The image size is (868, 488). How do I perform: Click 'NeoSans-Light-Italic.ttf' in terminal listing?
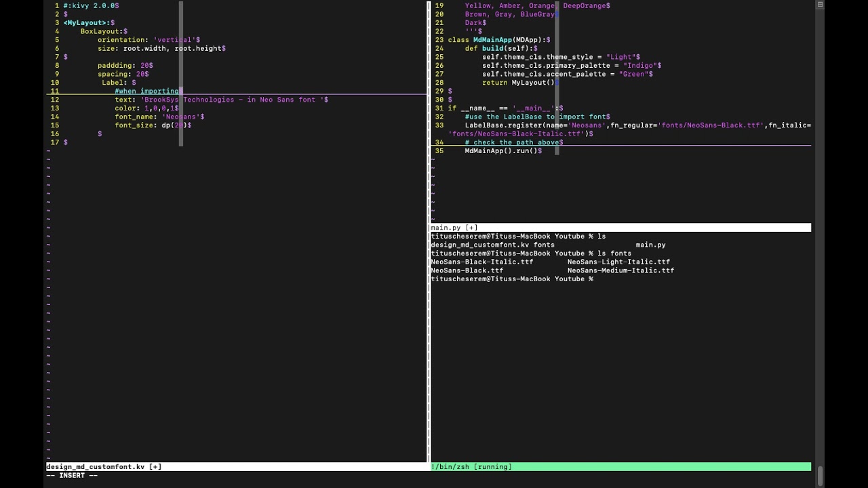tap(618, 262)
